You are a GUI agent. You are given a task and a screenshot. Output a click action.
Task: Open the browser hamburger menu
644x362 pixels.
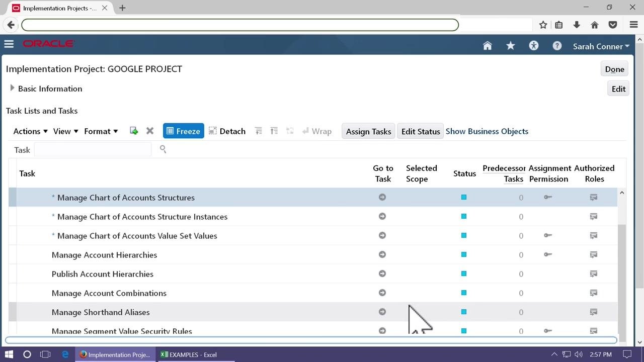(x=633, y=25)
